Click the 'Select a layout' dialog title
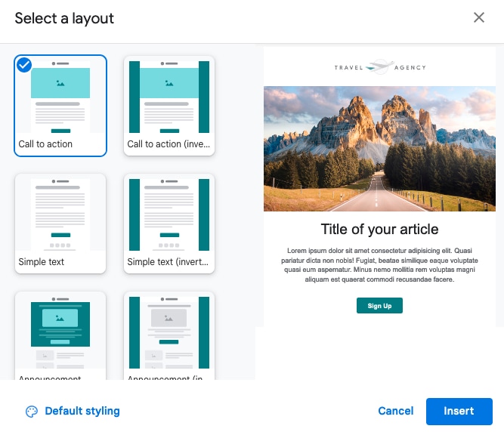 pyautogui.click(x=64, y=18)
